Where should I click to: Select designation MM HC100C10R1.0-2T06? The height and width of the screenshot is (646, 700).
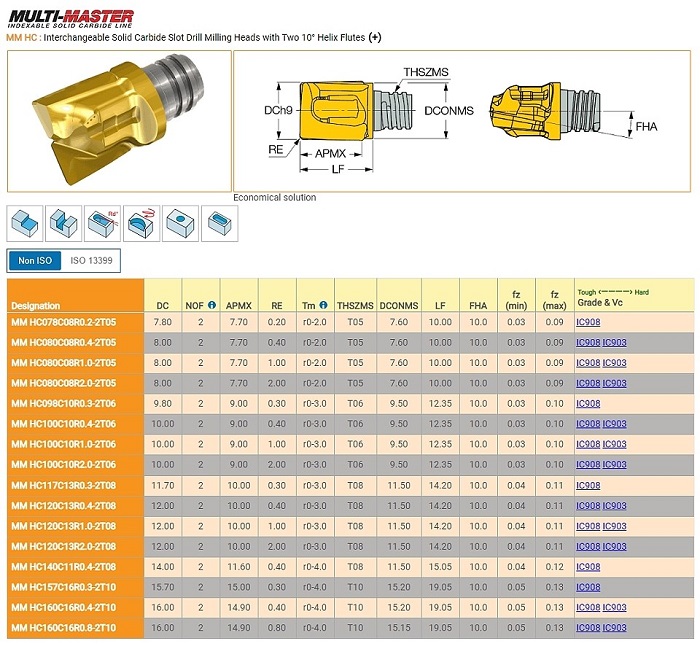63,444
